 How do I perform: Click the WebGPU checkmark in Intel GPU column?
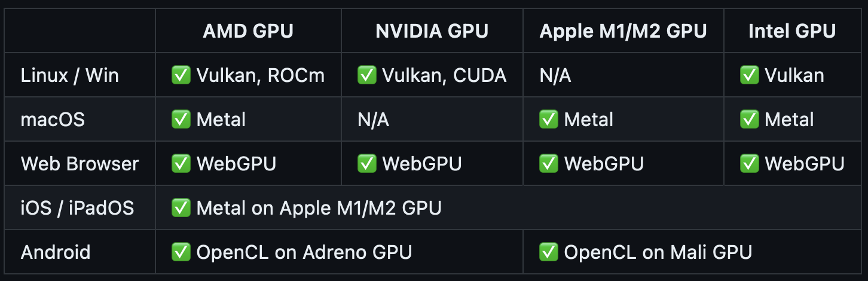click(749, 164)
